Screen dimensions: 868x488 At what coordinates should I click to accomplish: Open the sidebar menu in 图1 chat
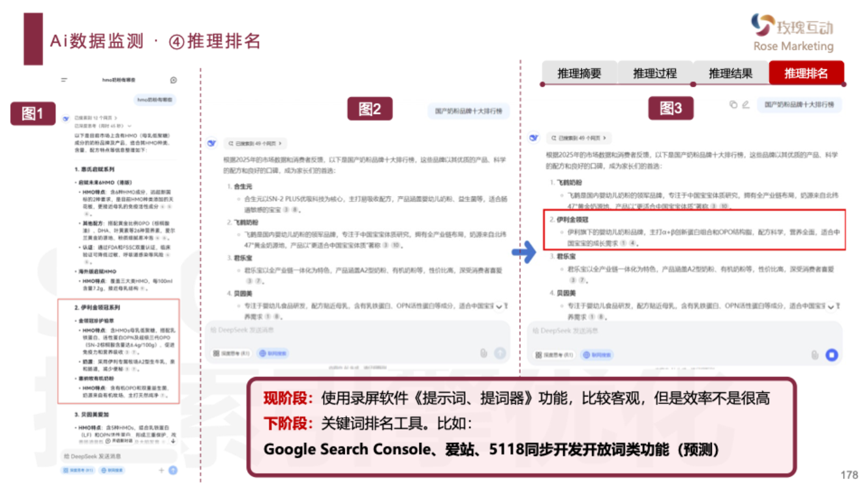[64, 80]
